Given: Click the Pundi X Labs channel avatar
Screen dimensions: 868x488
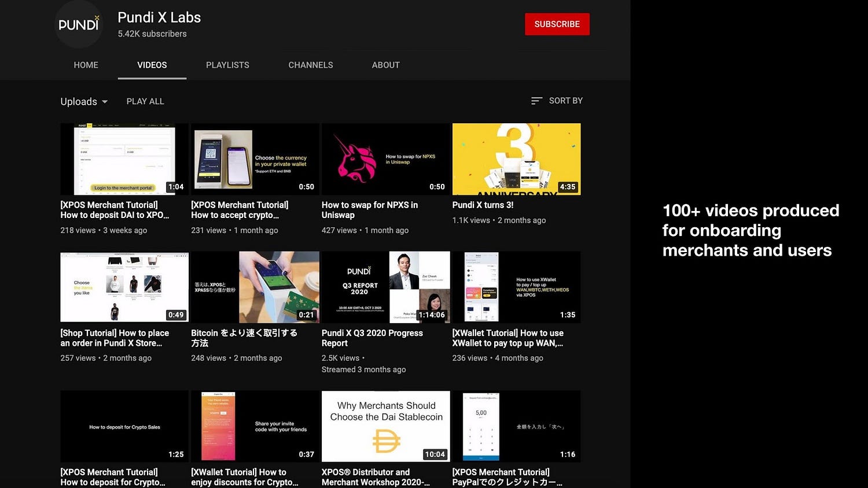Looking at the screenshot, I should pyautogui.click(x=79, y=24).
